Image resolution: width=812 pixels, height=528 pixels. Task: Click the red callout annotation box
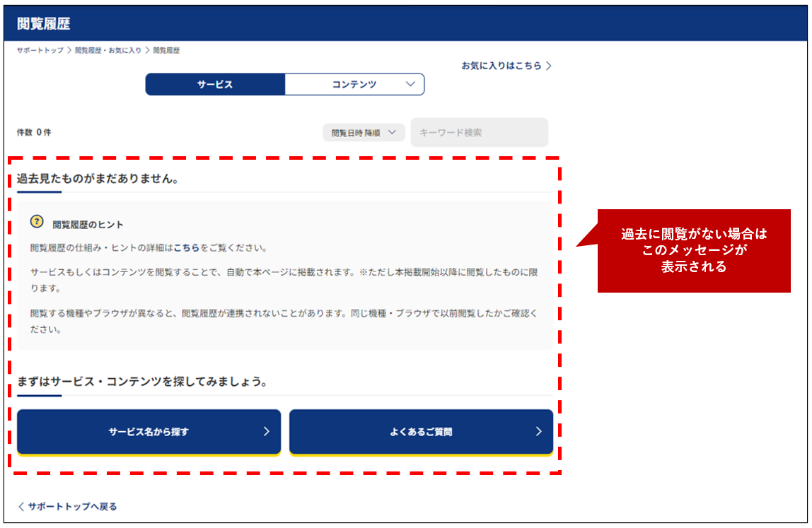point(693,251)
